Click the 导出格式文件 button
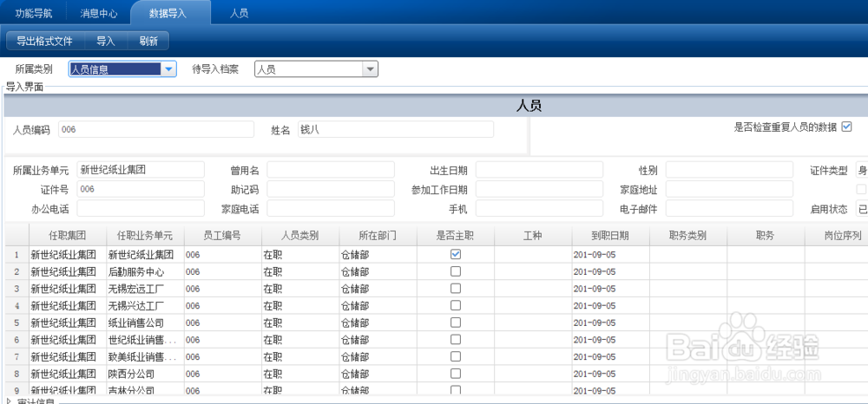Image resolution: width=868 pixels, height=404 pixels. 44,41
